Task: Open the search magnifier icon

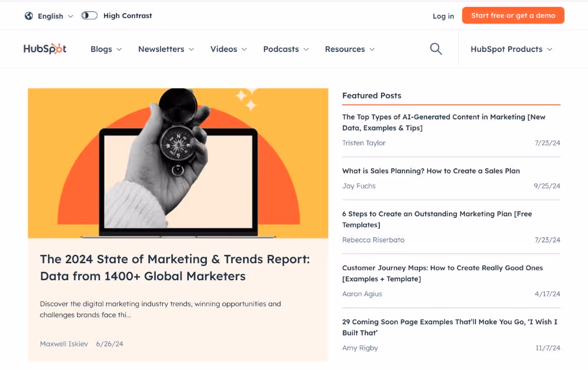Action: pyautogui.click(x=436, y=49)
